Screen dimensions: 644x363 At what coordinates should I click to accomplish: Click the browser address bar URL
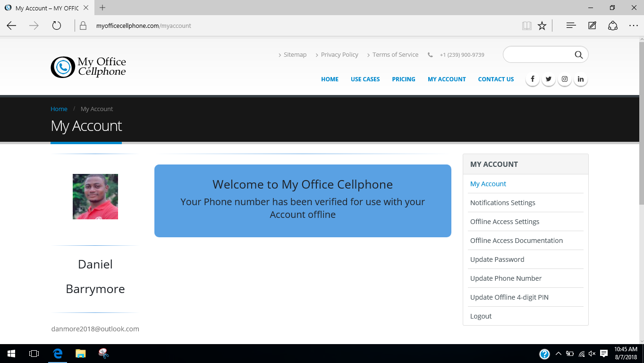tap(144, 26)
